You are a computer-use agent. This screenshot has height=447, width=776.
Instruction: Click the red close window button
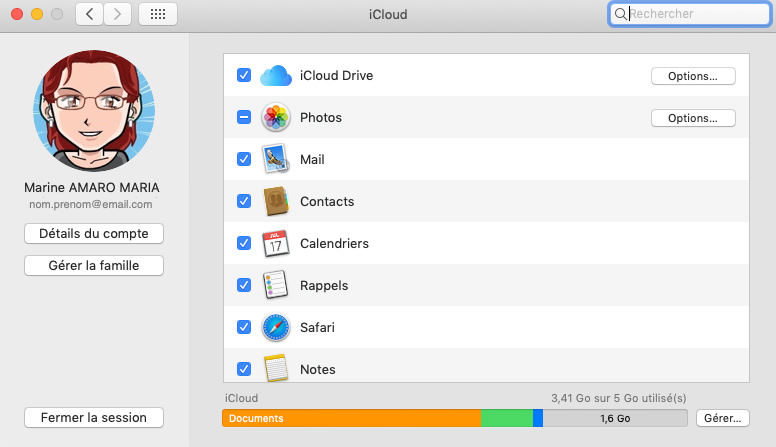tap(17, 14)
